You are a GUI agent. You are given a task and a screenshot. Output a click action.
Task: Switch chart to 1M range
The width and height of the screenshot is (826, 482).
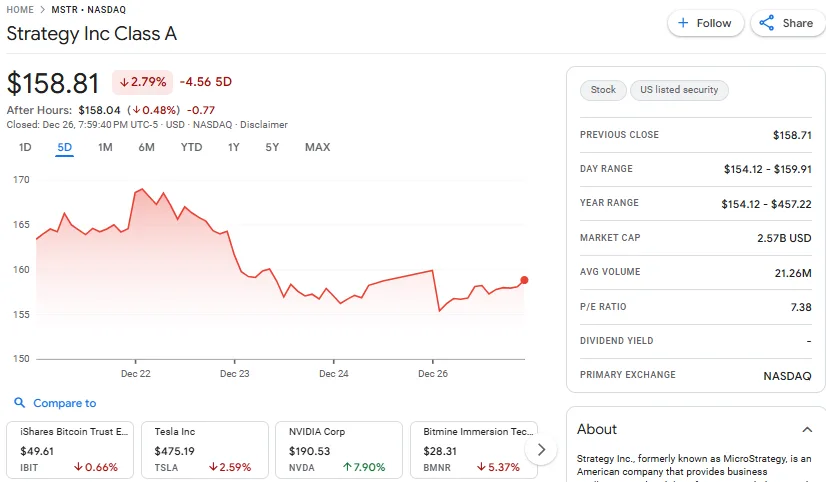(x=105, y=147)
